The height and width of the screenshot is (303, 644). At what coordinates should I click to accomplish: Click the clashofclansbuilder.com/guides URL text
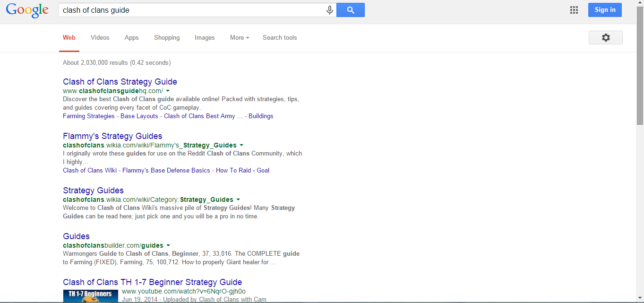[113, 245]
